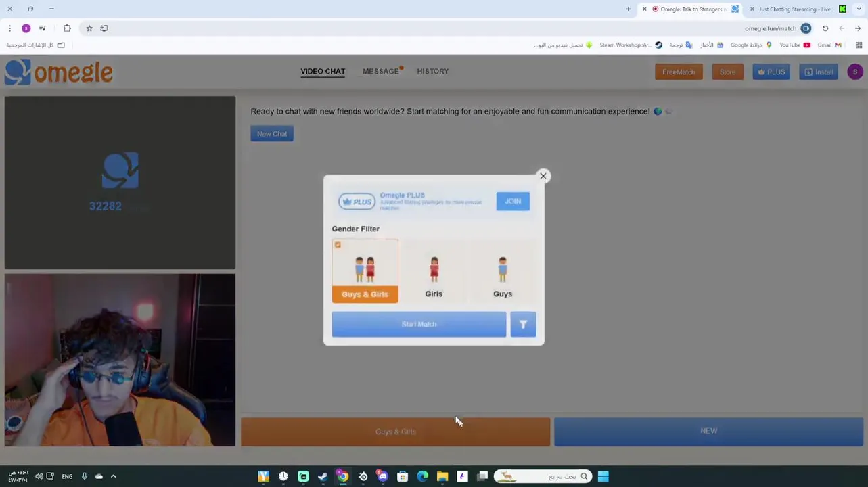Open the extensions puzzle icon
Image resolution: width=868 pixels, height=487 pixels.
(x=67, y=28)
